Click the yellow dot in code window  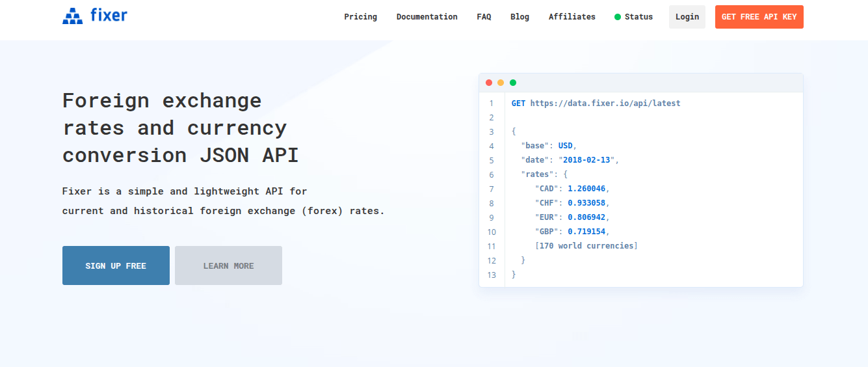pyautogui.click(x=501, y=83)
